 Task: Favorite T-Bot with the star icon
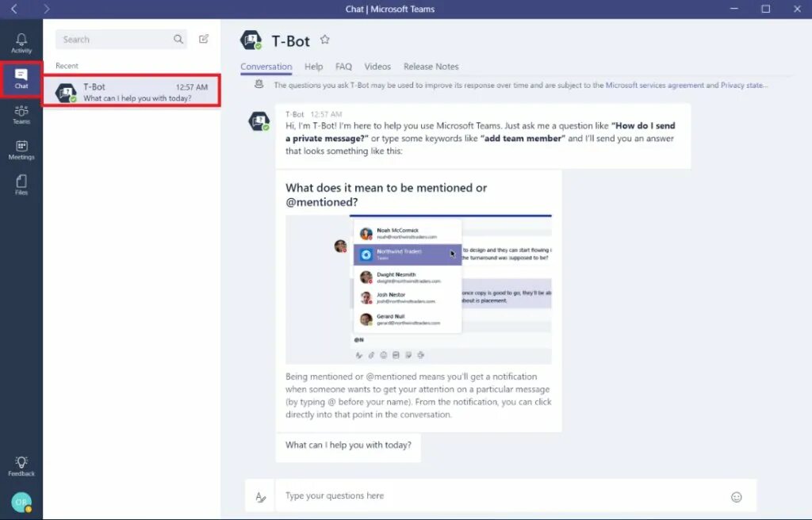coord(324,40)
